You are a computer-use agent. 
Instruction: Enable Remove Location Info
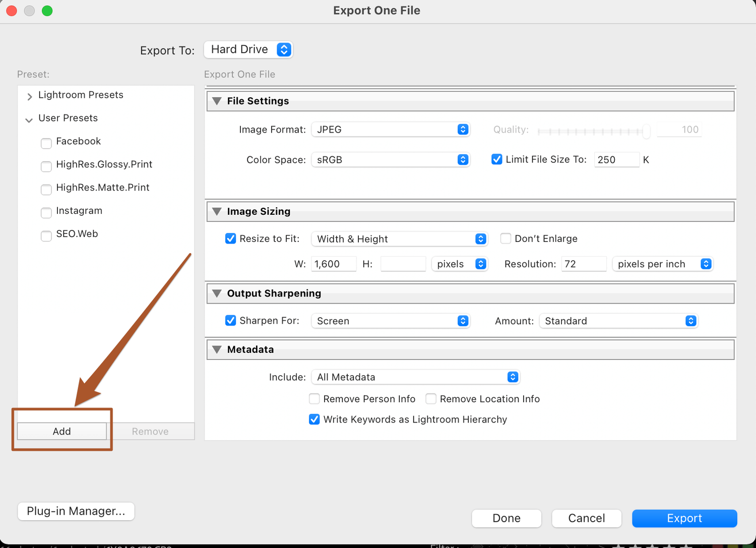431,399
